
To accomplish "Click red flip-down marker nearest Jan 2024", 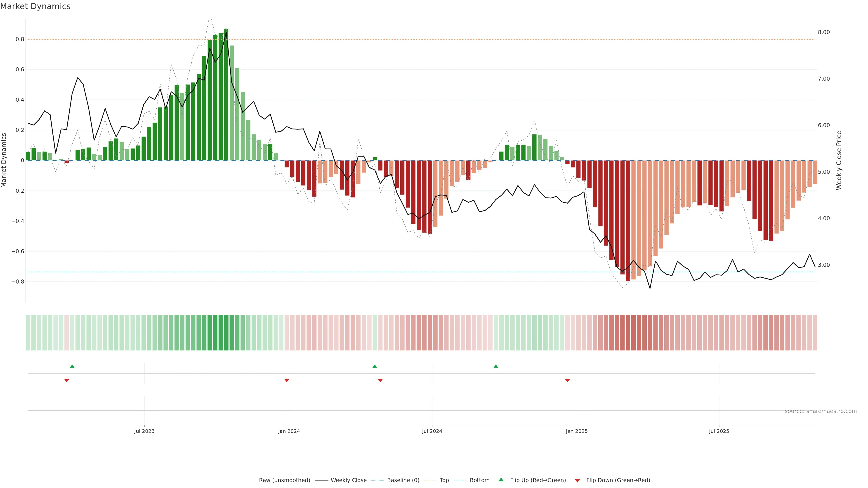I will (x=287, y=380).
